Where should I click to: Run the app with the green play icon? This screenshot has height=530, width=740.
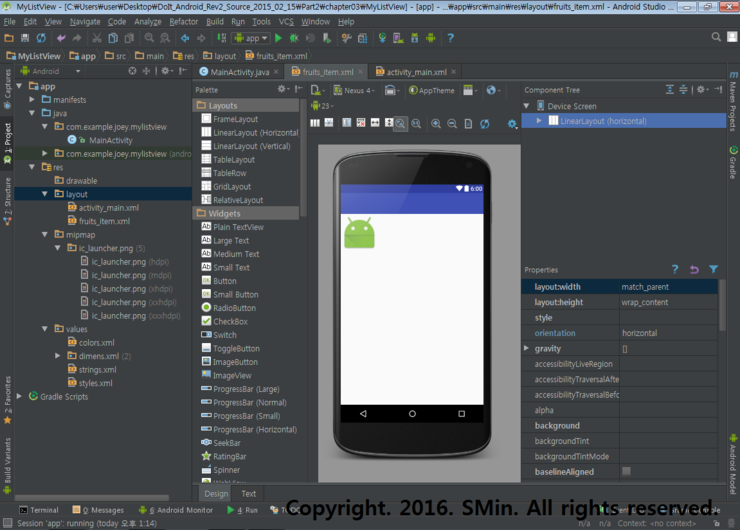point(278,38)
